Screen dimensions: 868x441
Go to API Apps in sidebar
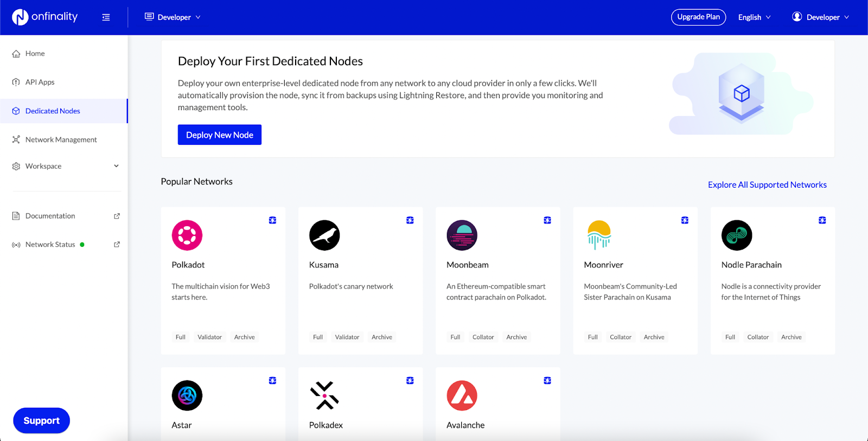pos(40,82)
